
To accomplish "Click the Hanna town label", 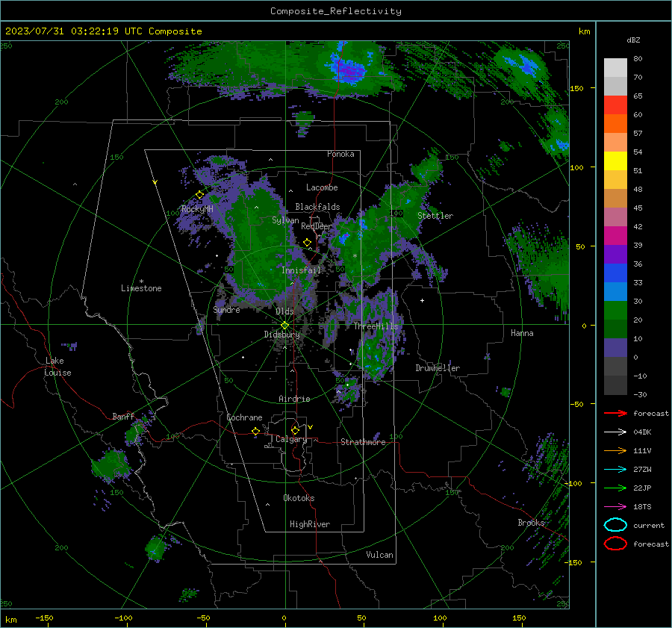I will click(x=522, y=333).
